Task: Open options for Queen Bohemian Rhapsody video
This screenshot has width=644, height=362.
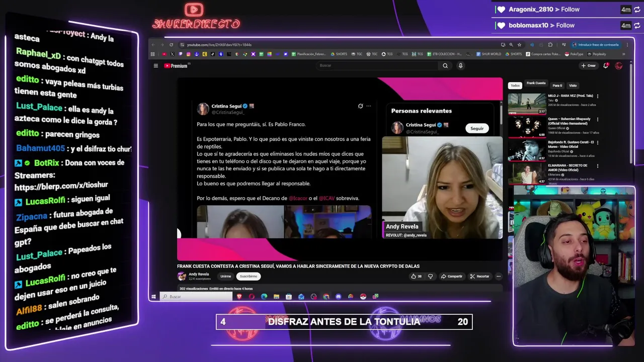Action: click(598, 120)
